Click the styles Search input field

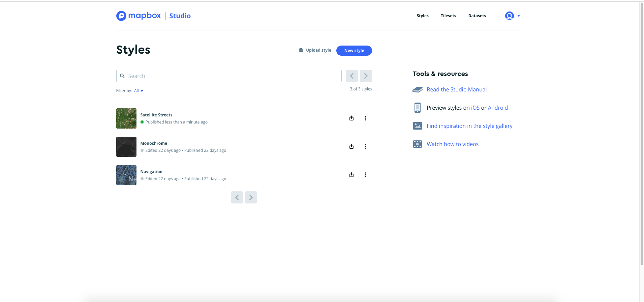(x=229, y=76)
